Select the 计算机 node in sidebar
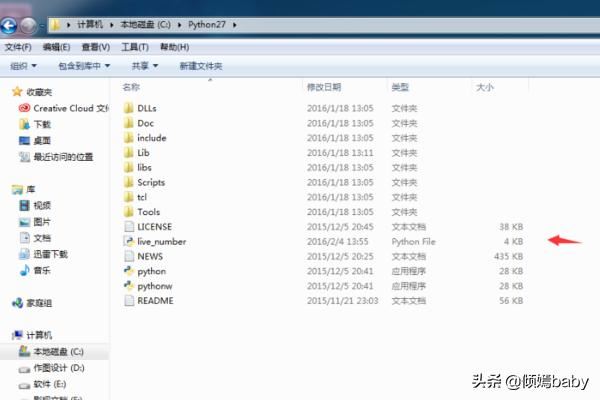This screenshot has height=400, width=600. (x=39, y=335)
